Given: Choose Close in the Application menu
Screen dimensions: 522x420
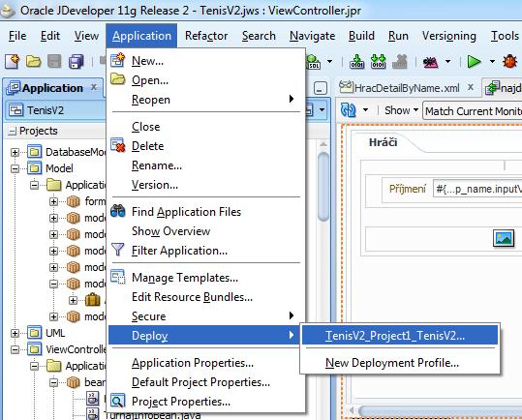Looking at the screenshot, I should 205,127.
